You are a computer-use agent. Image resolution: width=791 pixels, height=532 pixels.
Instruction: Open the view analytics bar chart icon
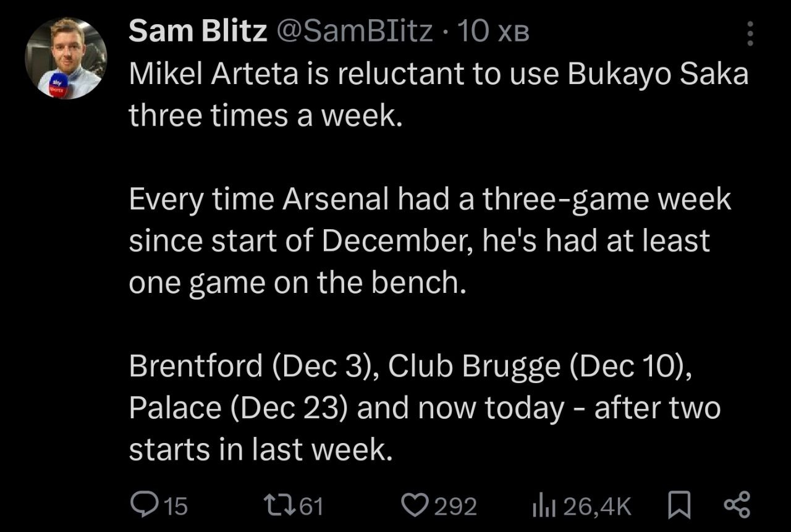(x=543, y=505)
